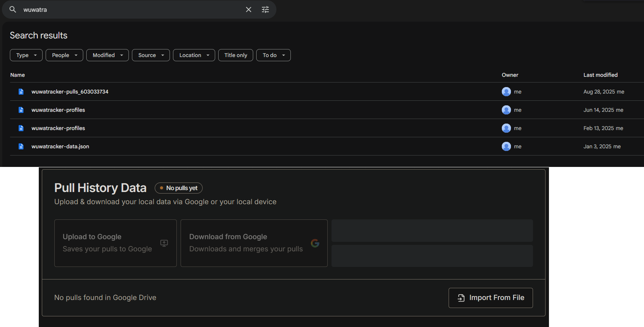
Task: Click the magnifier search icon in Drive
Action: pos(13,10)
